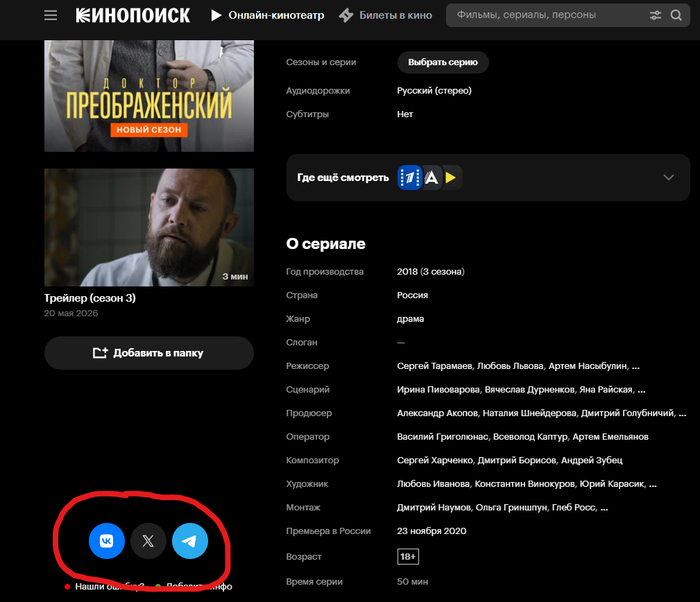Screen dimensions: 700x602
Task: Share via VK icon
Action: click(x=107, y=541)
